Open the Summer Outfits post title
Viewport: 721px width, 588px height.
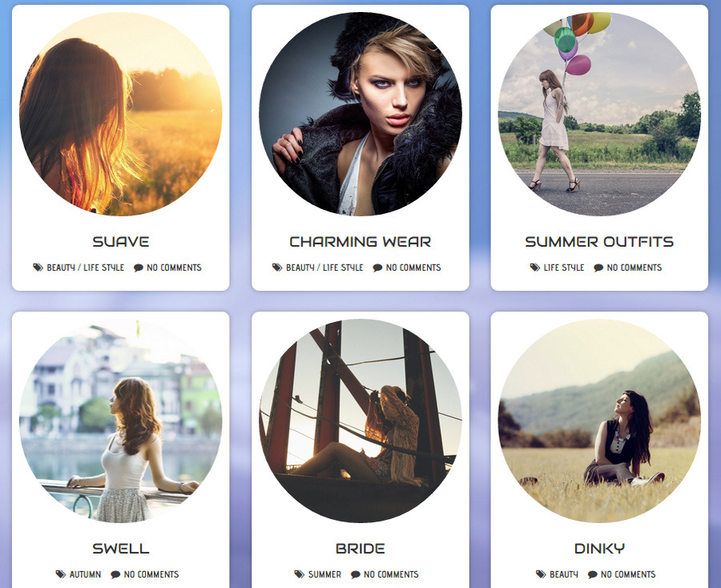point(599,241)
